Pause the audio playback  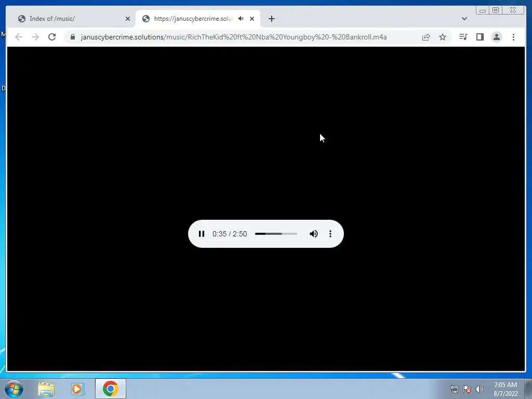click(x=202, y=234)
